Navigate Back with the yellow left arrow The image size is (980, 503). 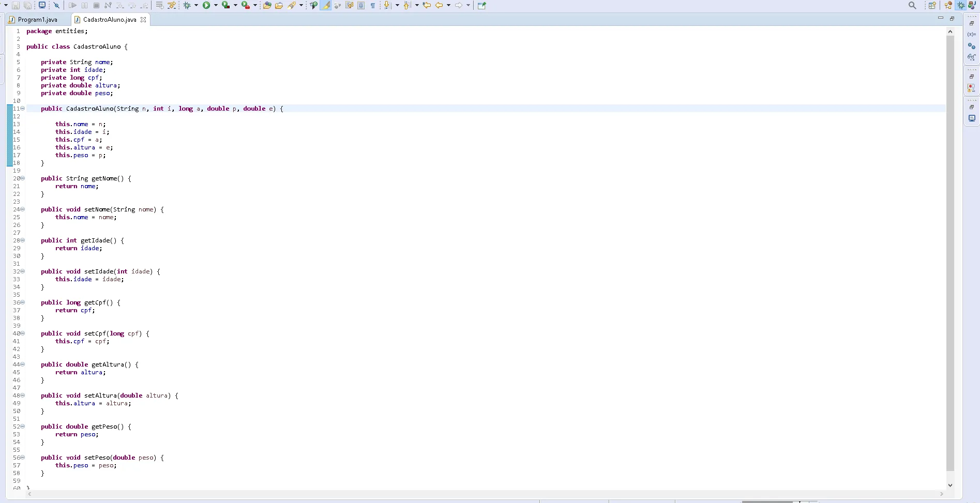pos(439,6)
